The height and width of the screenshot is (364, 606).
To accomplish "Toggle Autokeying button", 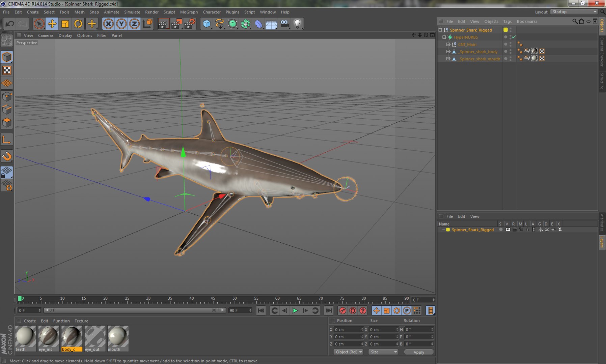I will click(353, 310).
